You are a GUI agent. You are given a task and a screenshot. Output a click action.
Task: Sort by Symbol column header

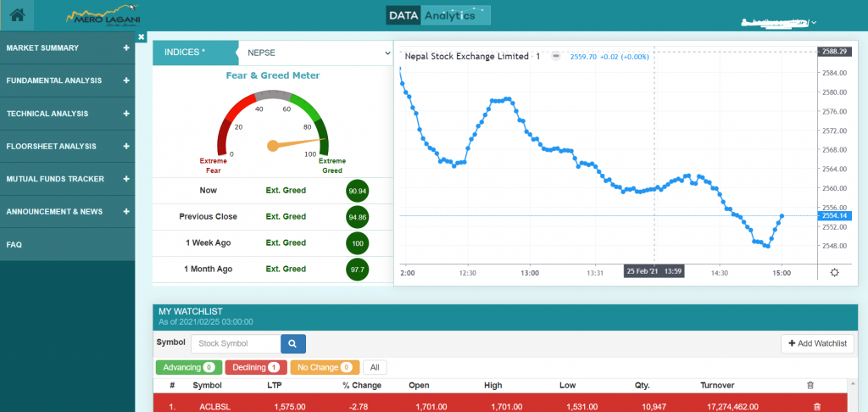pyautogui.click(x=207, y=386)
